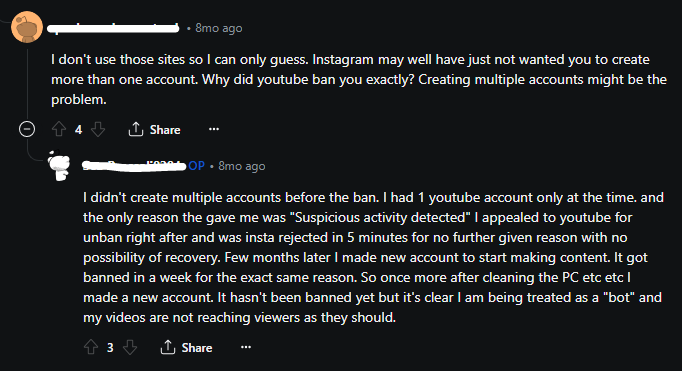Open more options menu on first comment
Viewport: 682px width, 371px height.
(x=214, y=129)
